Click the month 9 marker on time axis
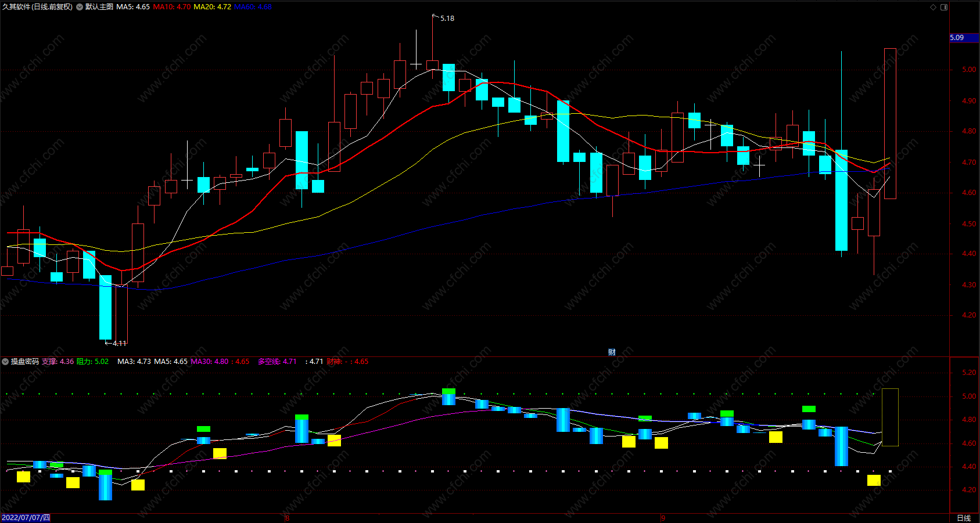980x523 pixels. [663, 518]
